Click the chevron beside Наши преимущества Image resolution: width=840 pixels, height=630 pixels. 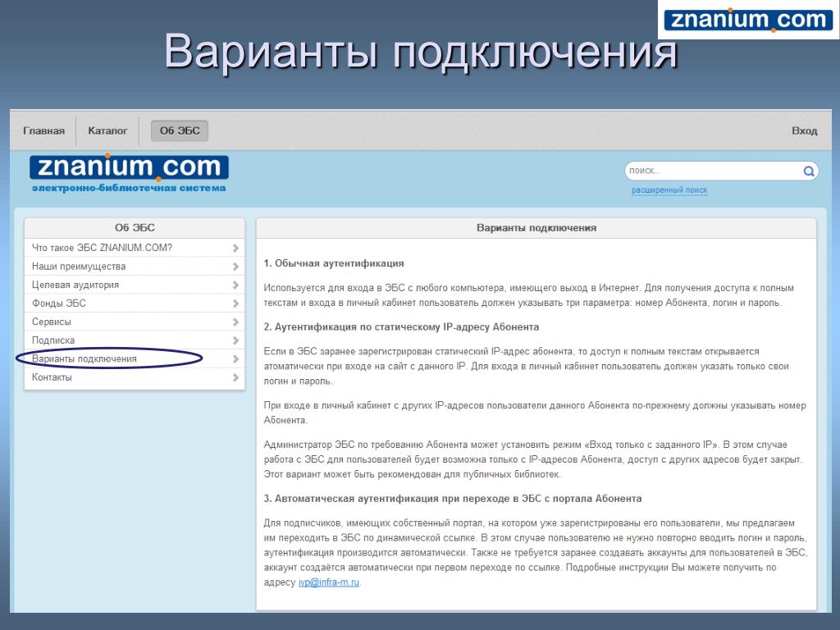click(235, 267)
